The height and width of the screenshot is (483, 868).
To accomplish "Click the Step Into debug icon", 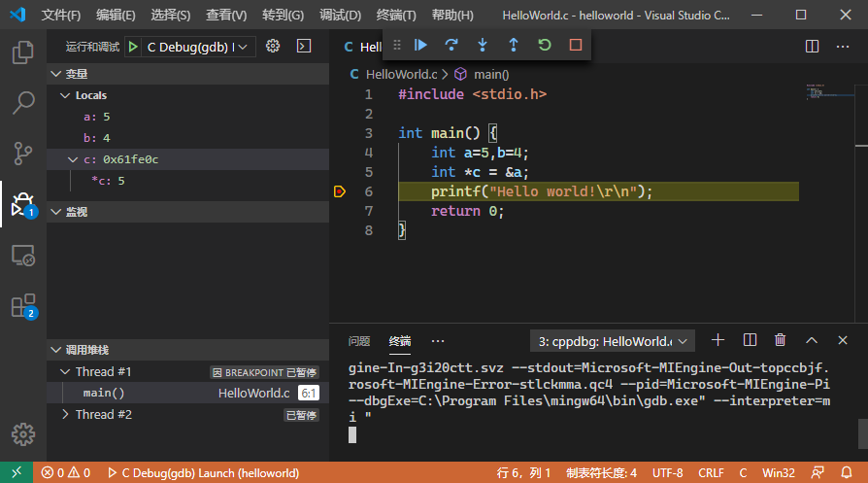I will [x=483, y=45].
